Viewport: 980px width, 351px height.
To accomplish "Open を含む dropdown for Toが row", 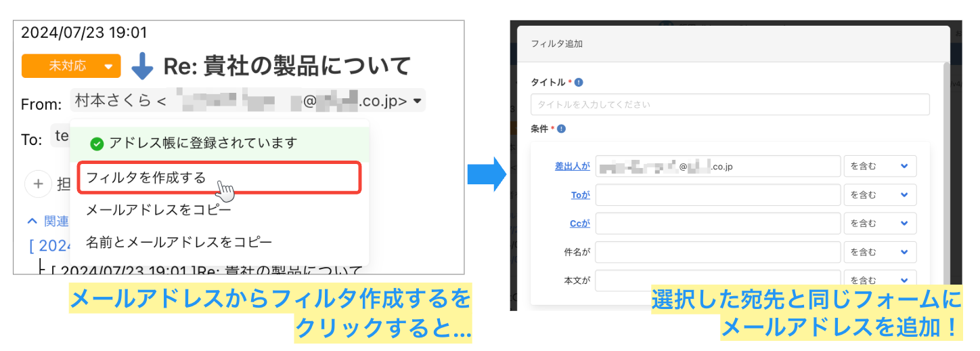I will coord(880,194).
